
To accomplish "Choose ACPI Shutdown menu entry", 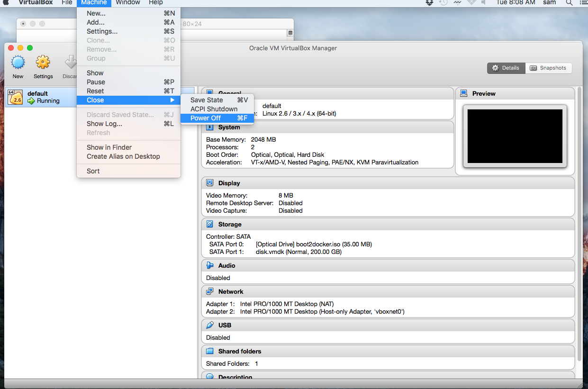I will pyautogui.click(x=217, y=109).
